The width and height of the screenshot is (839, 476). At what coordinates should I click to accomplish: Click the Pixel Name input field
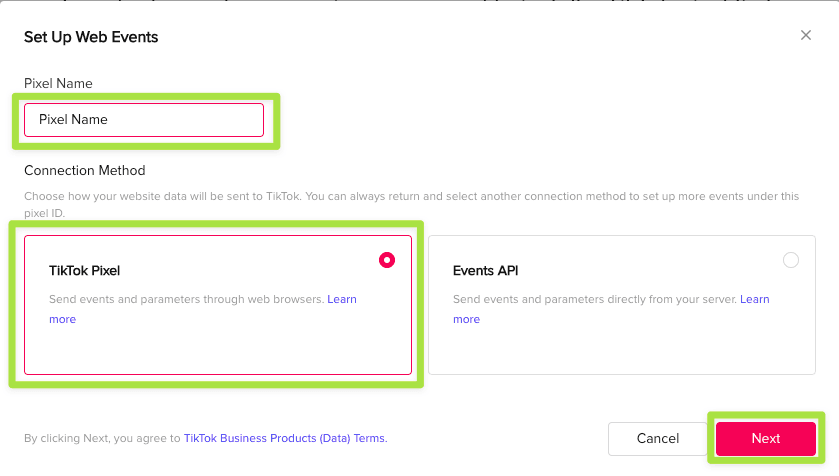(x=144, y=120)
